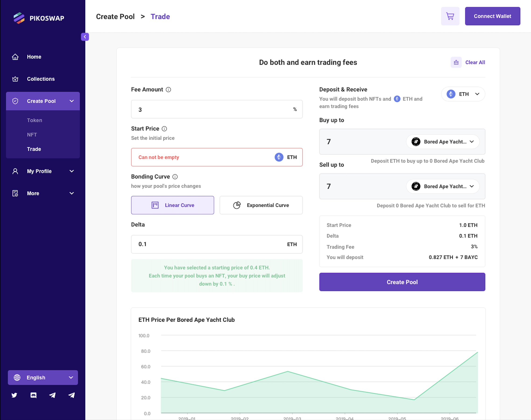Viewport: 531px width, 420px height.
Task: Click the Create Pool submit button
Action: pyautogui.click(x=402, y=282)
